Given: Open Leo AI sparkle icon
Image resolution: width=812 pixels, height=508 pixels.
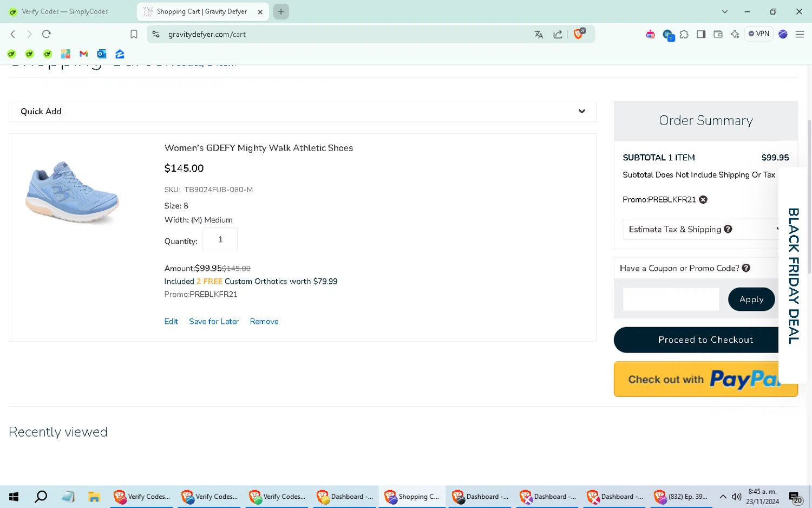Looking at the screenshot, I should tap(735, 34).
